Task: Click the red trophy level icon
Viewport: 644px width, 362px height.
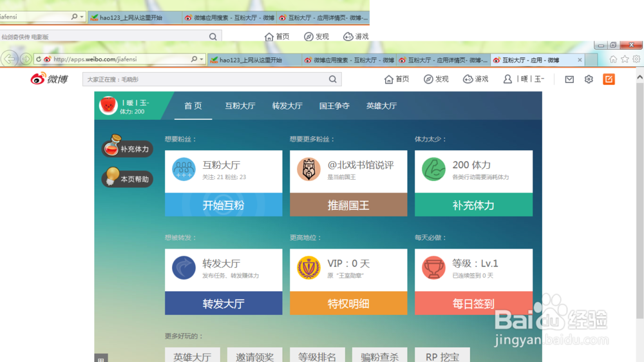Action: (433, 267)
